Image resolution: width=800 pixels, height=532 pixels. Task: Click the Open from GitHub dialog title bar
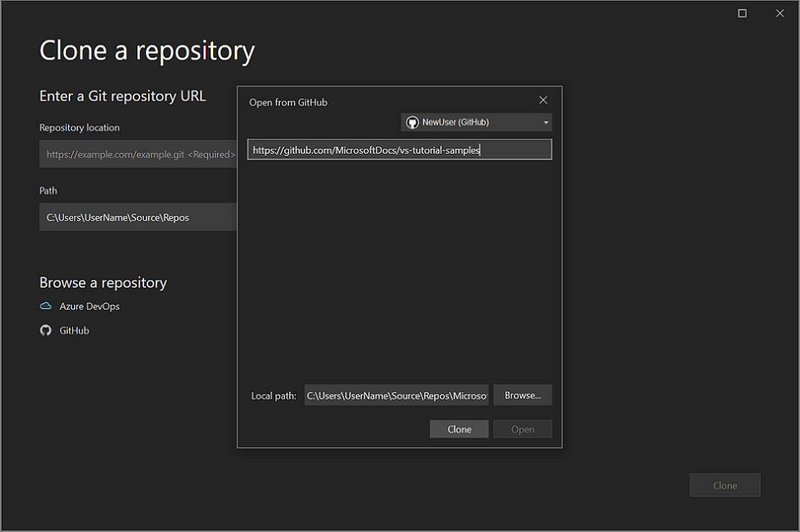tap(354, 102)
